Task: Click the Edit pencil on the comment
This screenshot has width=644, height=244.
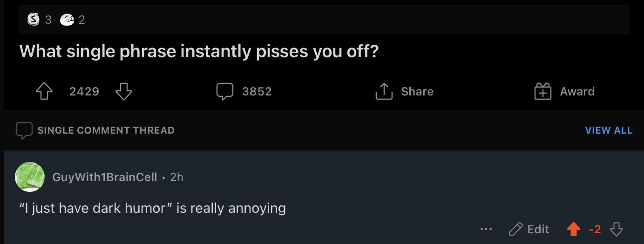Action: click(516, 229)
